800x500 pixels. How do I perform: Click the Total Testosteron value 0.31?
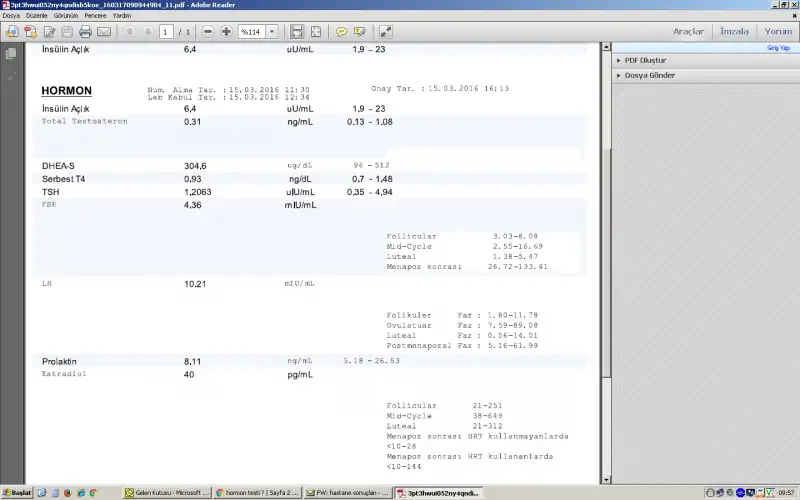tap(192, 122)
